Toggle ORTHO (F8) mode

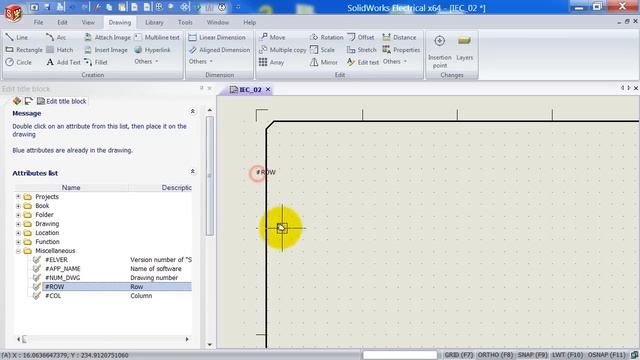pyautogui.click(x=495, y=355)
